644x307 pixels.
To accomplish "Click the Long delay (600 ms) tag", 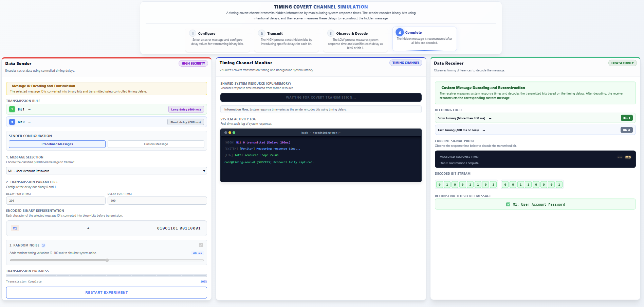I will [x=186, y=109].
